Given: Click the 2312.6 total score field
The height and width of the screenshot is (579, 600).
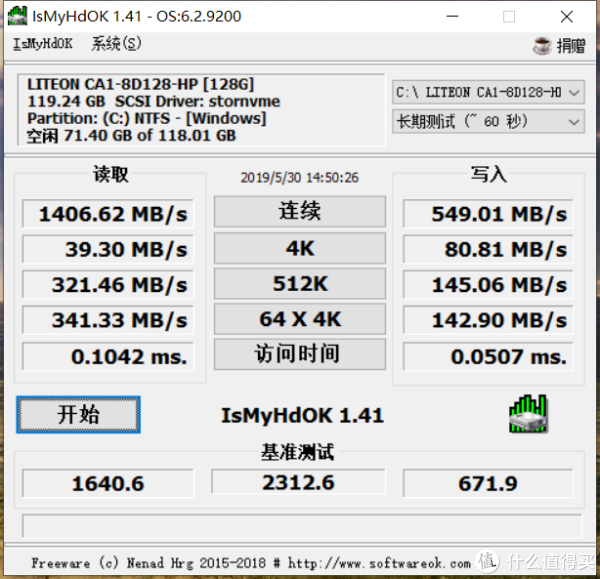Looking at the screenshot, I should (x=298, y=482).
